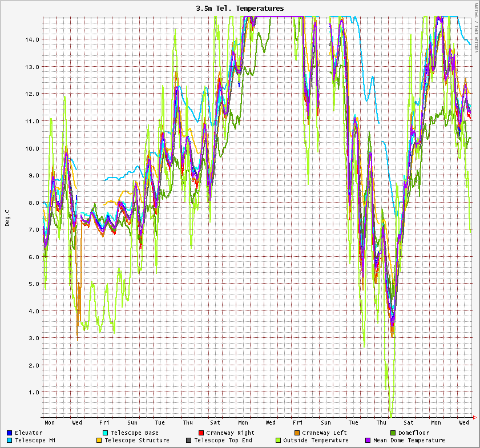
Task: Click the 7.0 y-axis tick label
Action: click(x=34, y=229)
